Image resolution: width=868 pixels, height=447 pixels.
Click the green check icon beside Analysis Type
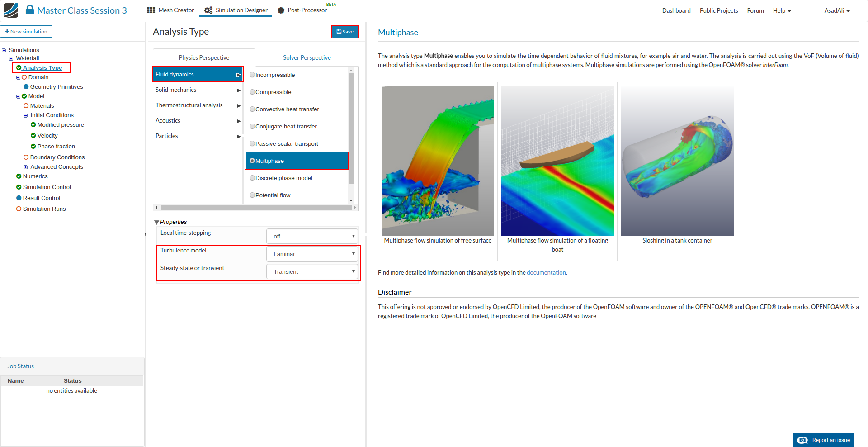click(19, 68)
